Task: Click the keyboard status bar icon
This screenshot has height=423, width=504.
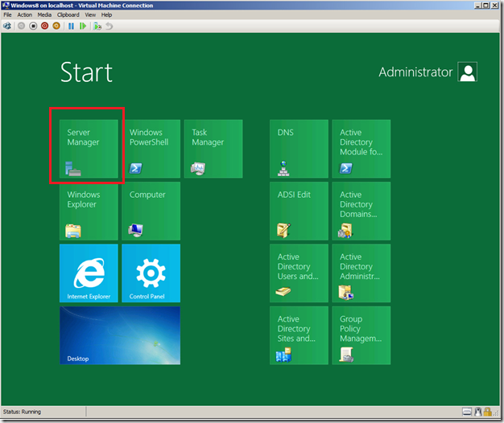Action: (x=467, y=412)
